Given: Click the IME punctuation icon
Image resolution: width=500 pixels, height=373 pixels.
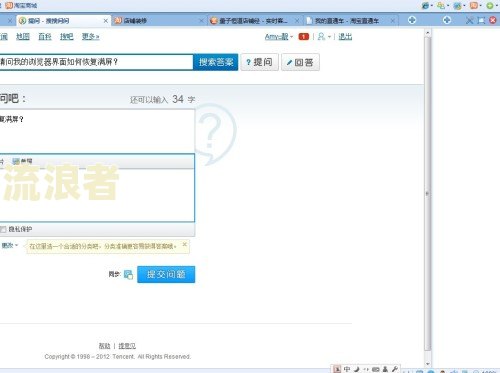Looking at the screenshot, I should tap(366, 369).
